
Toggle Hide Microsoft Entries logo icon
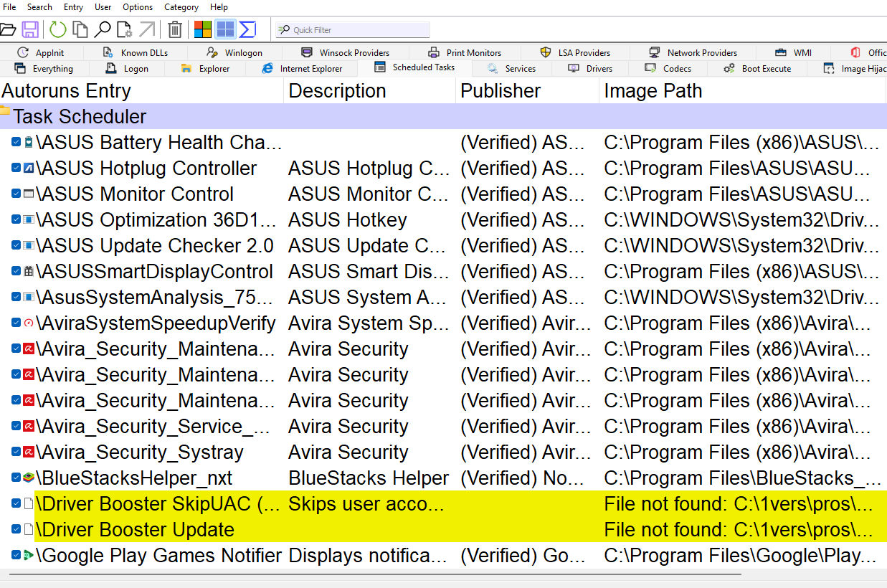pyautogui.click(x=203, y=29)
